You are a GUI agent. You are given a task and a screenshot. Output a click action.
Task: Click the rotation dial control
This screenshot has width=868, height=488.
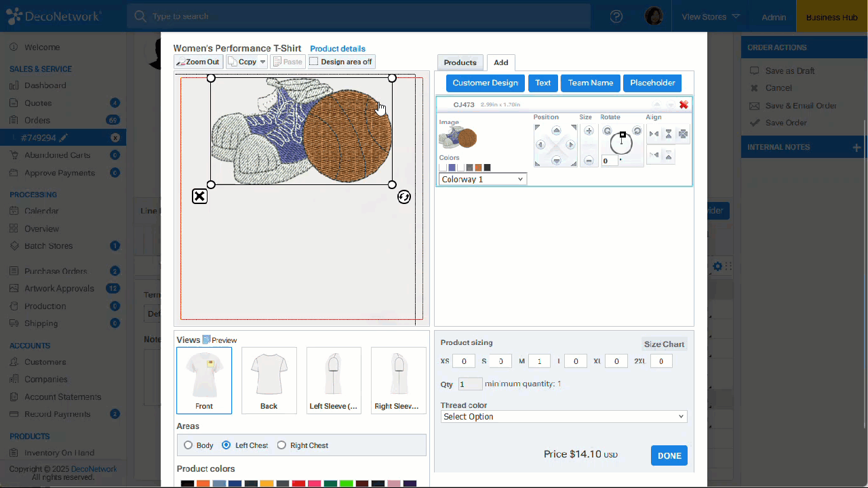621,144
